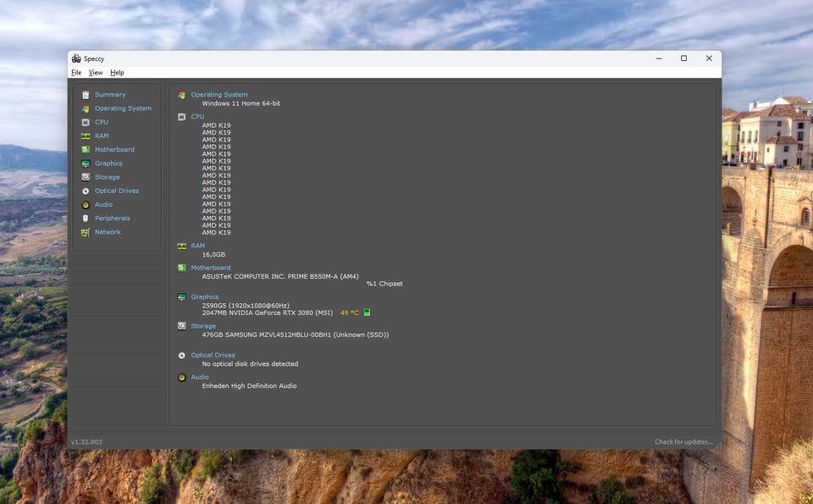The image size is (813, 504).
Task: Select Enheden High Definition Audio text
Action: pyautogui.click(x=249, y=385)
